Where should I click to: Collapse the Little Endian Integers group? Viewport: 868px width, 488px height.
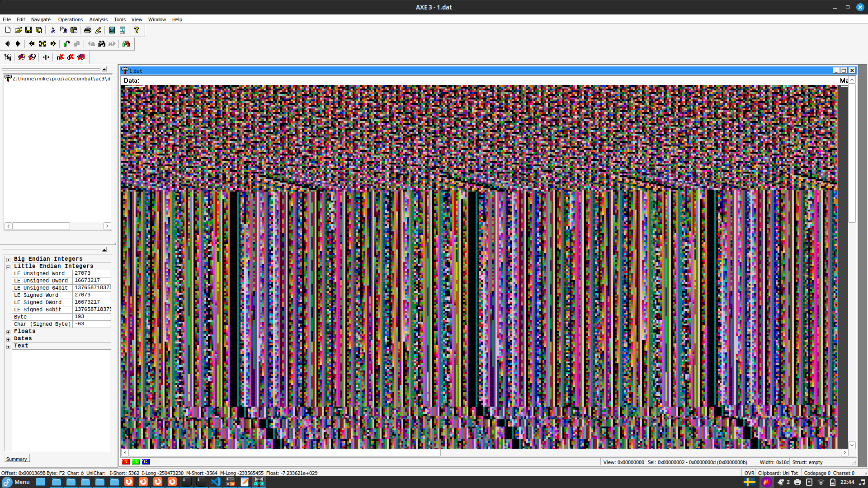point(8,267)
